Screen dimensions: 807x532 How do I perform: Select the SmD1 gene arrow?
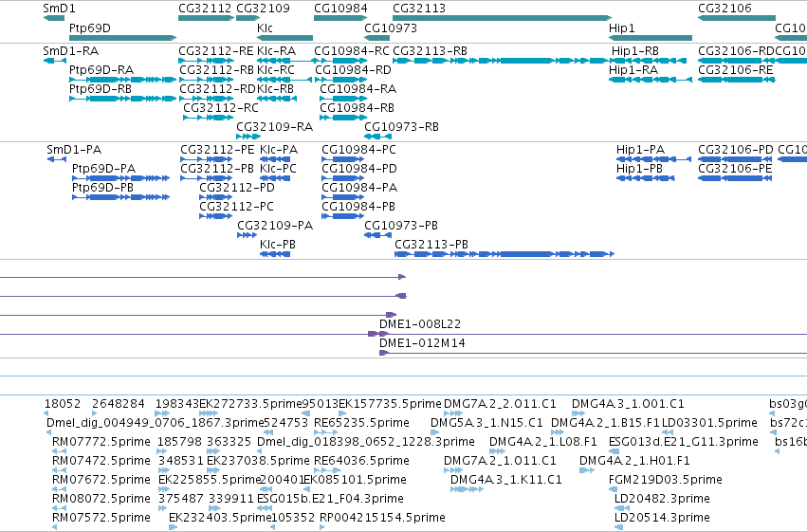click(54, 18)
